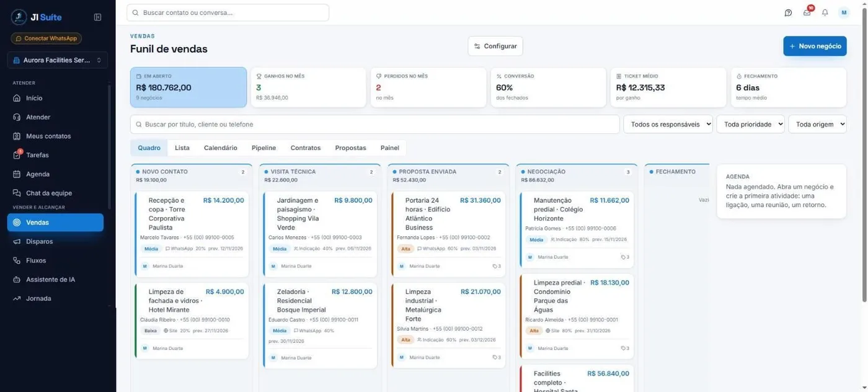Click the Negociação column header
This screenshot has height=392, width=868.
[x=577, y=176]
